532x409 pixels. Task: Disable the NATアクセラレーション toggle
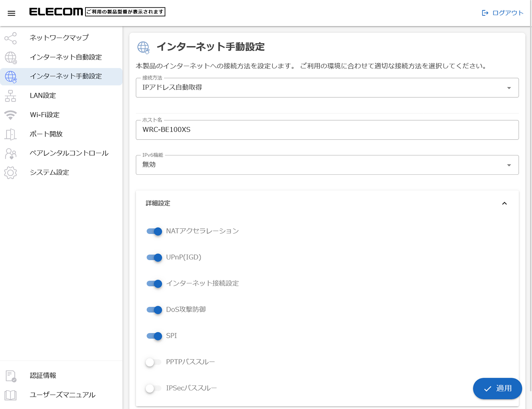[154, 231]
